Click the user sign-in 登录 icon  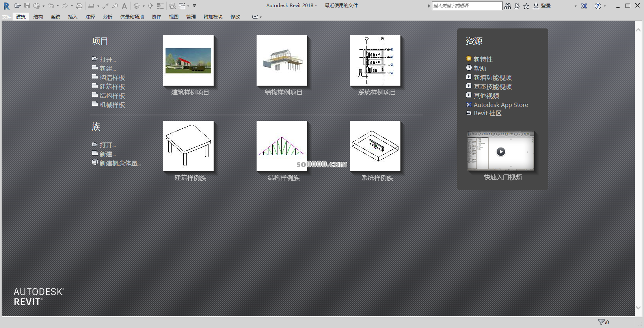pyautogui.click(x=536, y=6)
